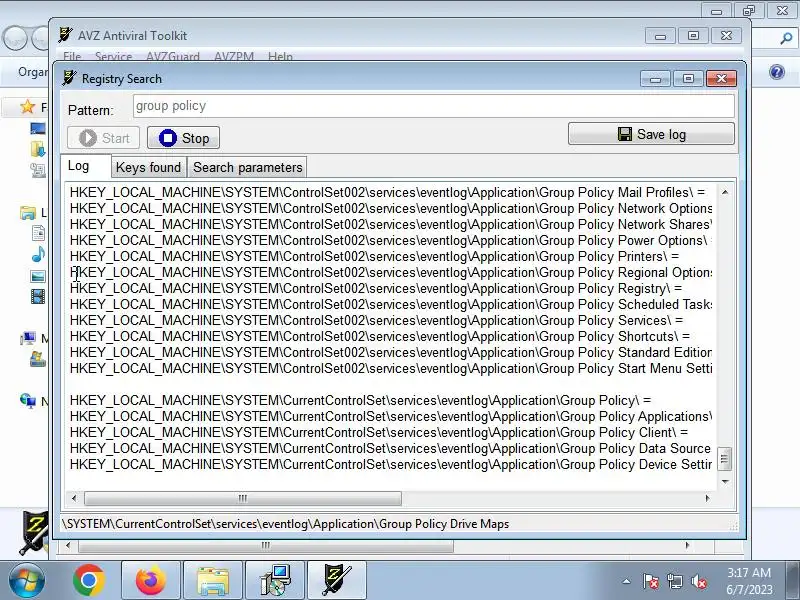
Task: Open the File menu in AVZ Antiviral Toolkit
Action: pyautogui.click(x=72, y=56)
